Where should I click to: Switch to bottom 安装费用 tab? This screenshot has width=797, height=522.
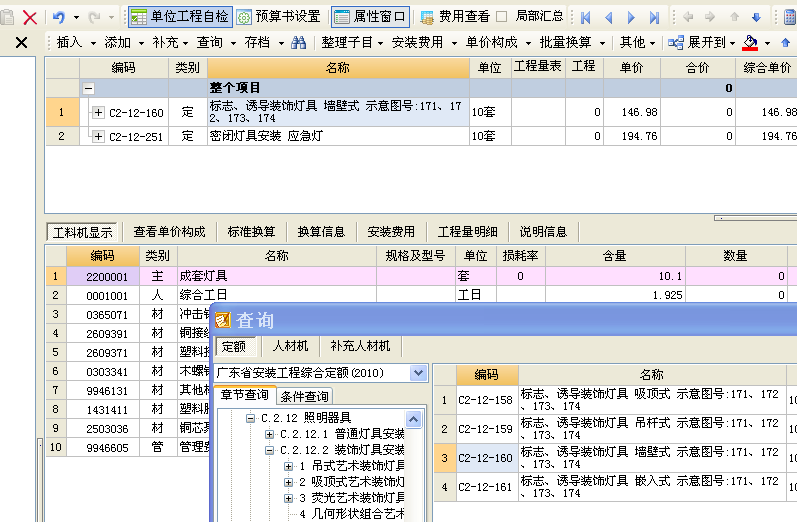(x=391, y=232)
